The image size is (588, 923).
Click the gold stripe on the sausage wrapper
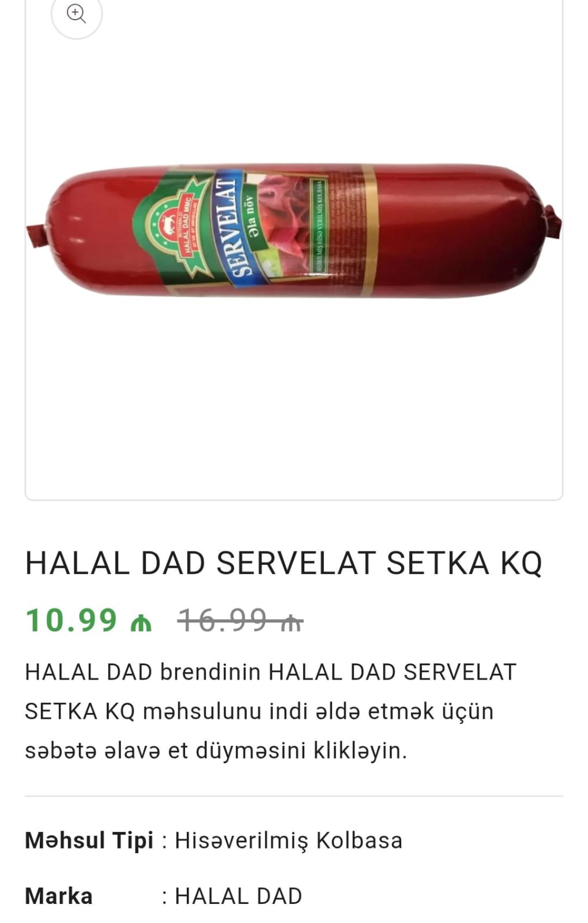click(x=369, y=230)
